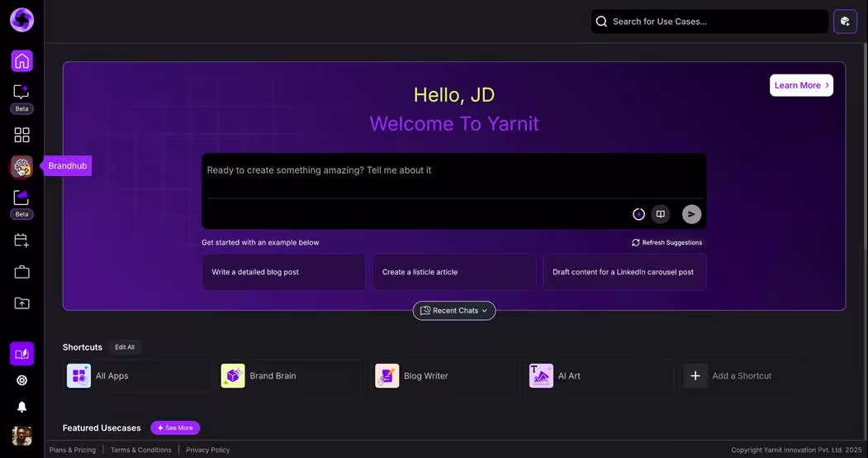Open Terms & Conditions link
The width and height of the screenshot is (868, 458).
click(x=141, y=451)
